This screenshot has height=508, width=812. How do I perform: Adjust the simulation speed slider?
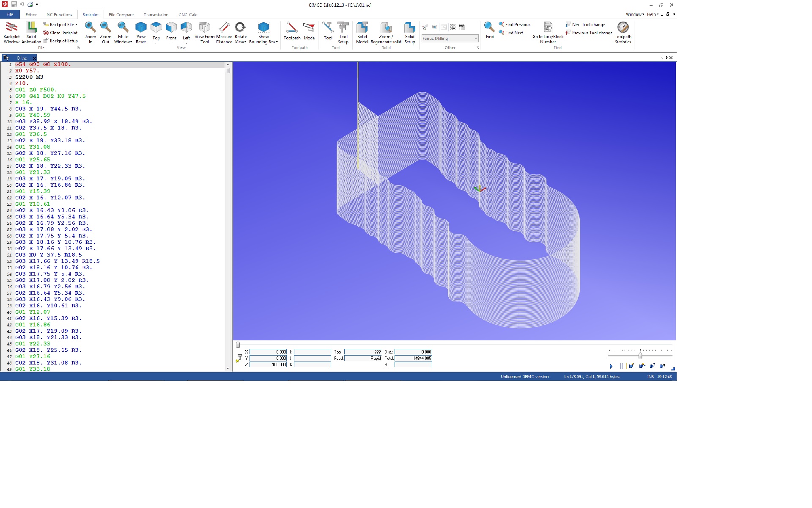pos(640,356)
